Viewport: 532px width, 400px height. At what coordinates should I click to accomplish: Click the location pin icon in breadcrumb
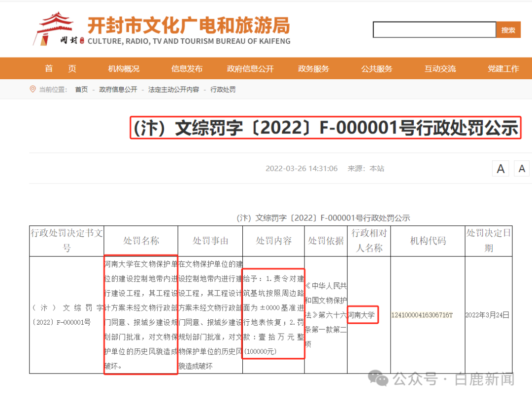[x=33, y=89]
